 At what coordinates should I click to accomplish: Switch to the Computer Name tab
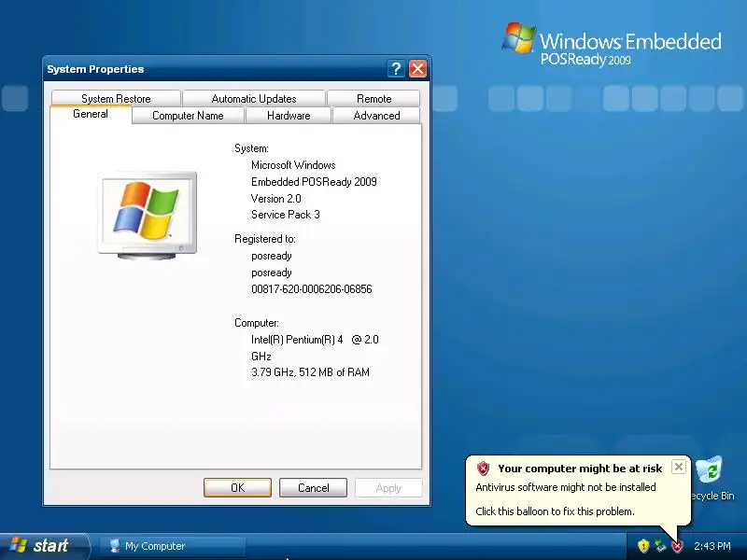(189, 116)
